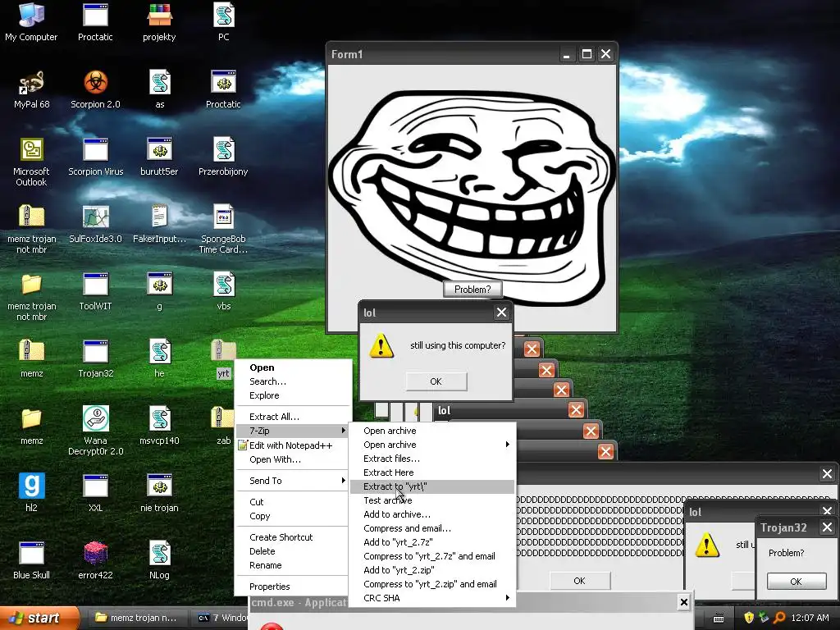Screen dimensions: 840x630
Task: Select the NLog script icon
Action: point(159,560)
